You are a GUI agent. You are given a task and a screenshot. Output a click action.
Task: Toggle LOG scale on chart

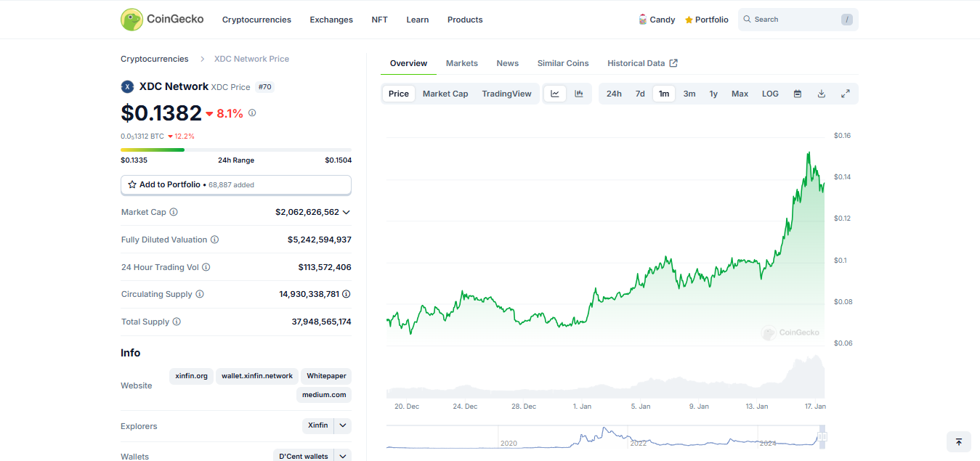770,94
